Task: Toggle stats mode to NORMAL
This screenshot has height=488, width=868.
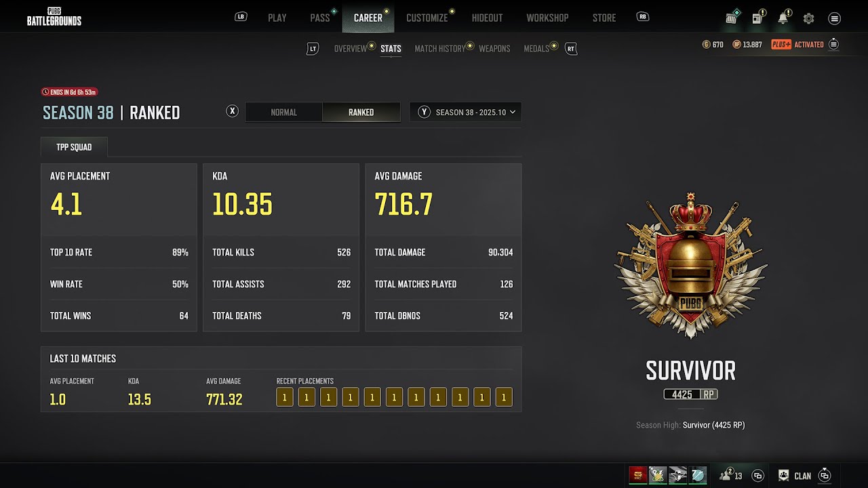Action: (x=283, y=112)
